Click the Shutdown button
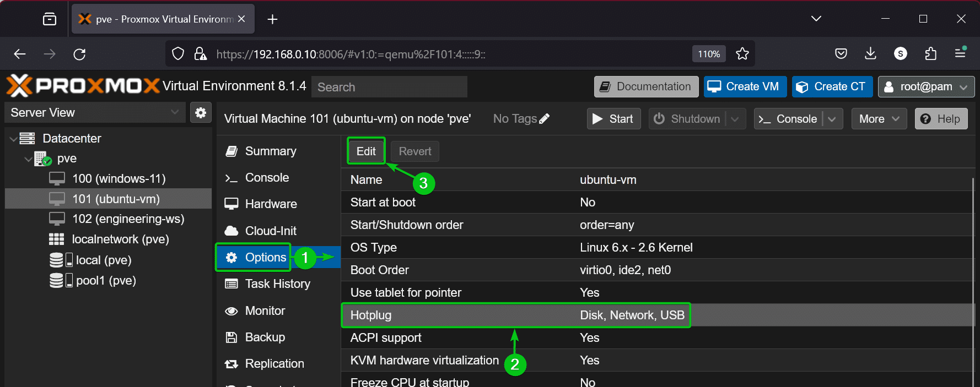 [687, 119]
